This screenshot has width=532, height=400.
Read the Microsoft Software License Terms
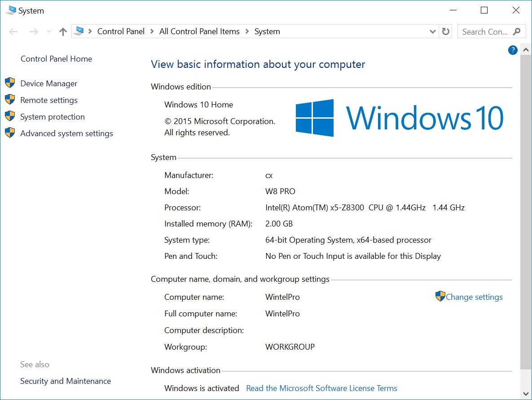tap(321, 388)
